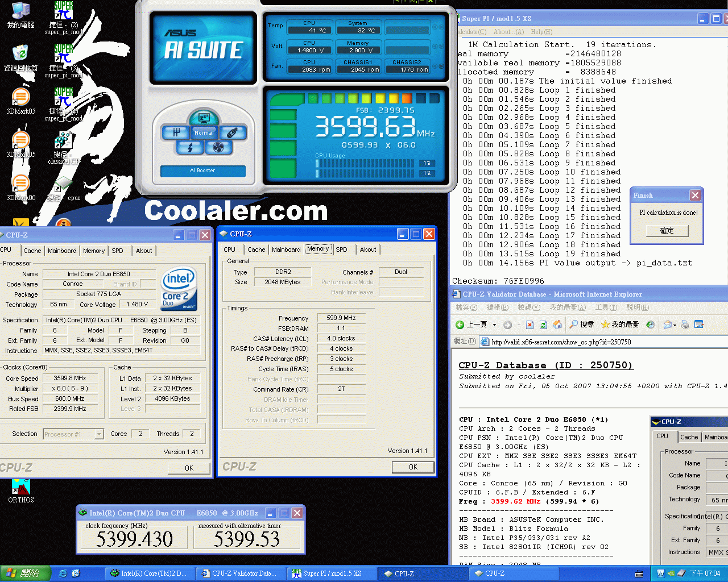Open 說明(H) menu in Internet Explorer
The height and width of the screenshot is (582, 728).
(x=637, y=307)
